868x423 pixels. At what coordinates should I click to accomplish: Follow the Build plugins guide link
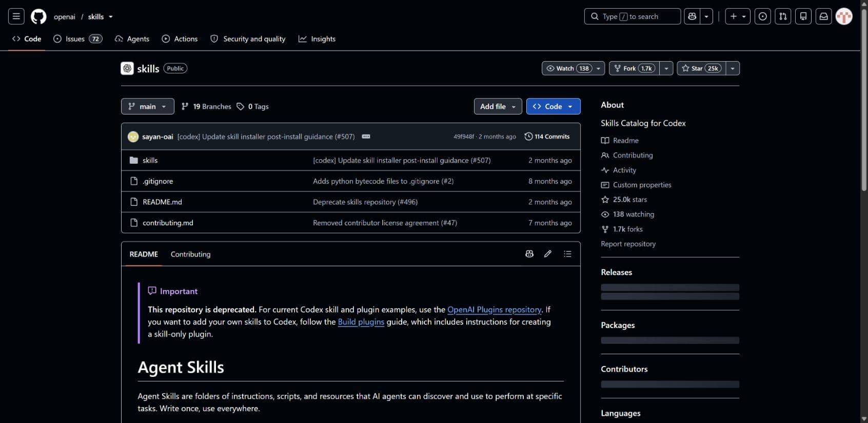pos(361,322)
